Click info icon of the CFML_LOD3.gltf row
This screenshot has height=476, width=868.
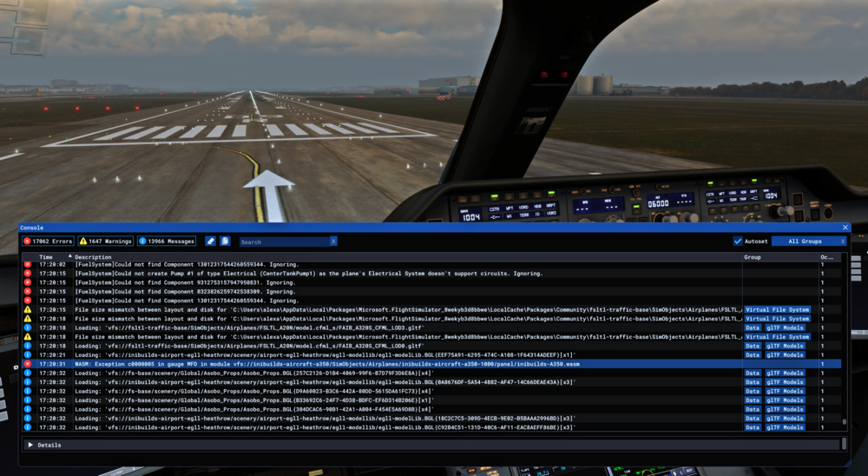click(27, 327)
